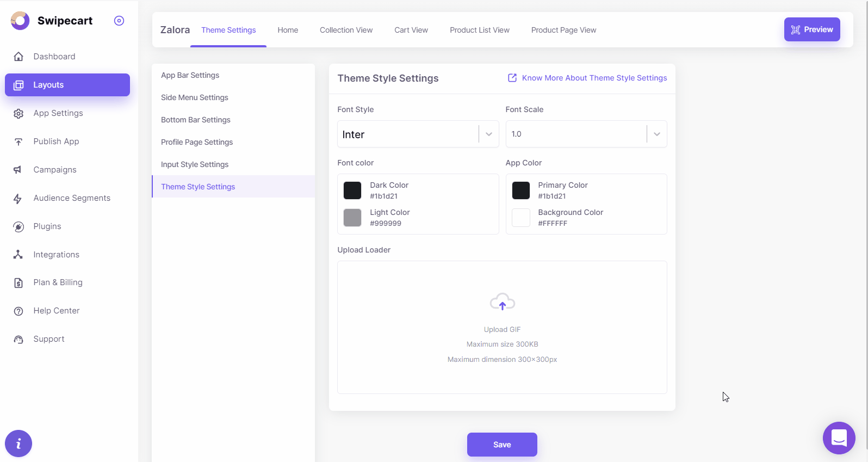868x462 pixels.
Task: Open the Integrations page
Action: pyautogui.click(x=67, y=255)
